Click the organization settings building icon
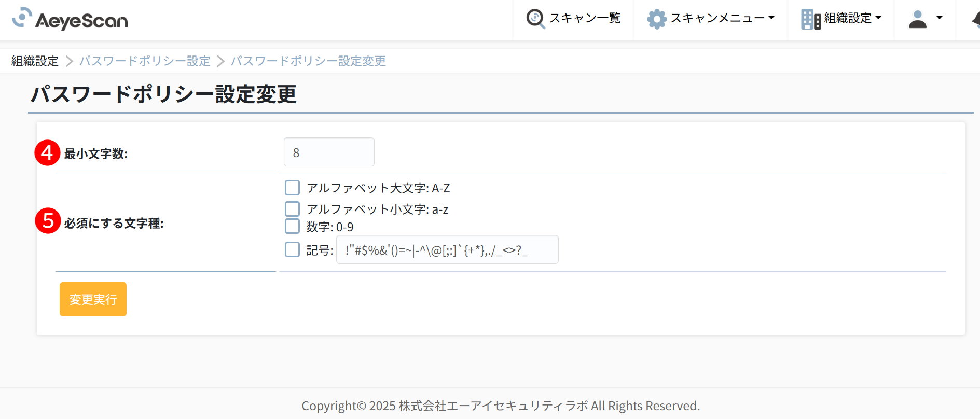This screenshot has width=980, height=419. coord(811,19)
